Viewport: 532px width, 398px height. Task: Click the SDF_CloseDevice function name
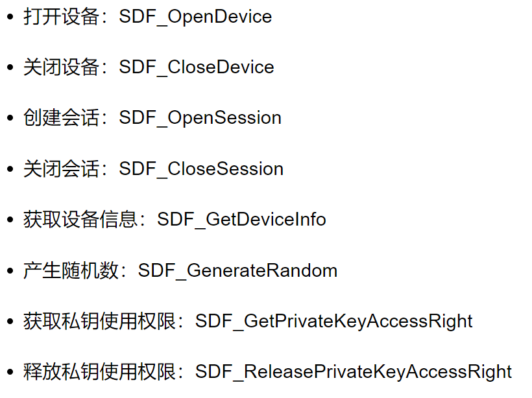click(197, 67)
